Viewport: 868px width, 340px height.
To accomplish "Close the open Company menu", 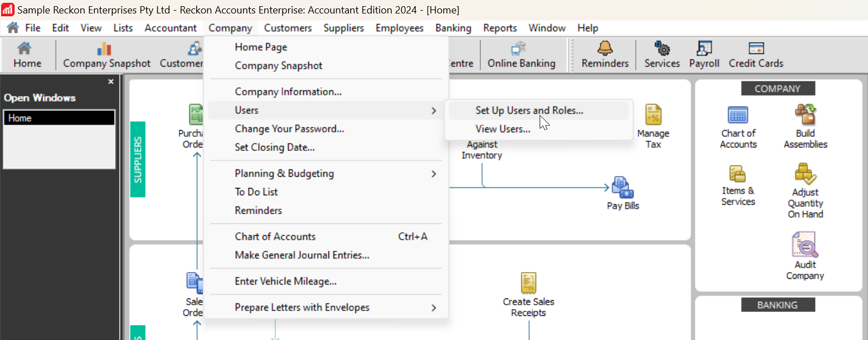I will click(x=230, y=27).
